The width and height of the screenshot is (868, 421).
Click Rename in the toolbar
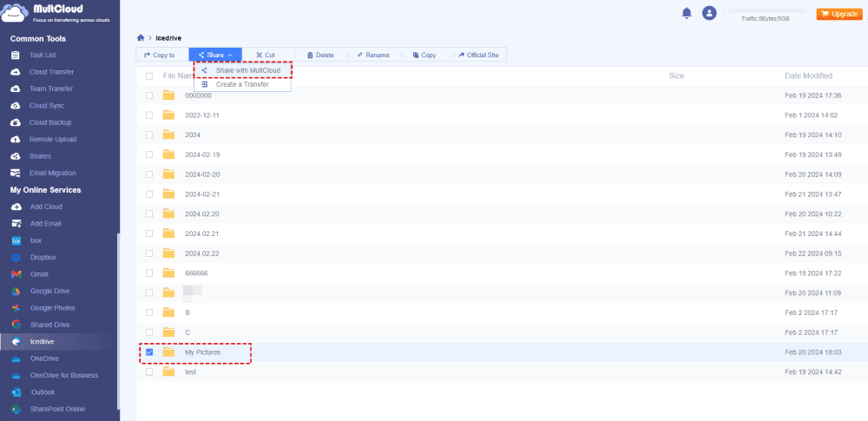pos(374,55)
